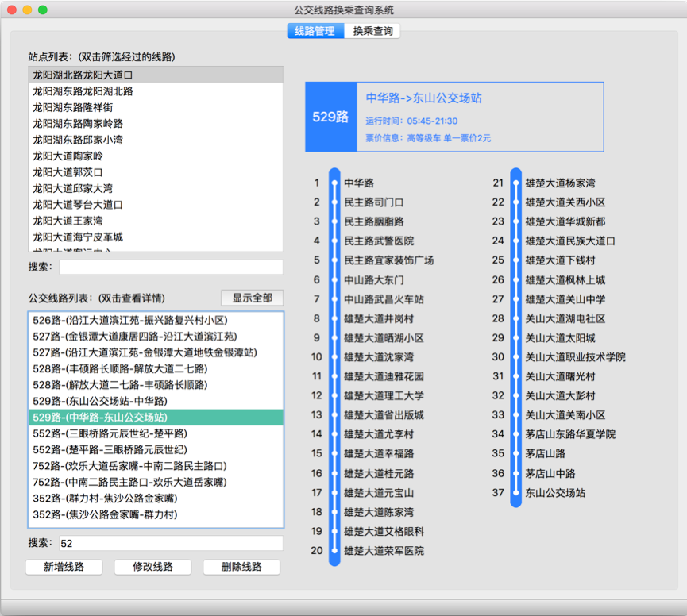Select station 龙阳湖东路隆祥街

tap(156, 107)
